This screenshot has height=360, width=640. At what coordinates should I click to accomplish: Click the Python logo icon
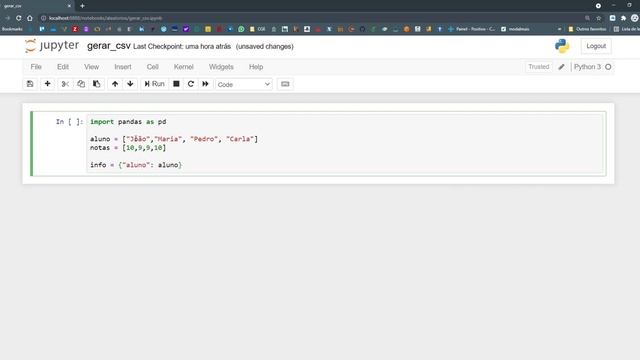(562, 46)
